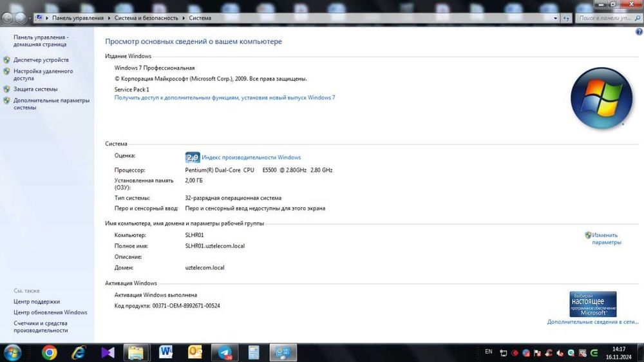Viewport: 644px width, 362px height.
Task: Open Дополнительные параметры системы link
Action: (52, 104)
